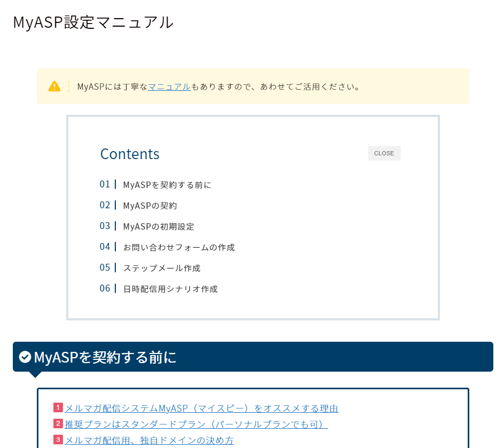This screenshot has height=448, width=504.
Task: Click the number 04 in contents
Action: [105, 247]
